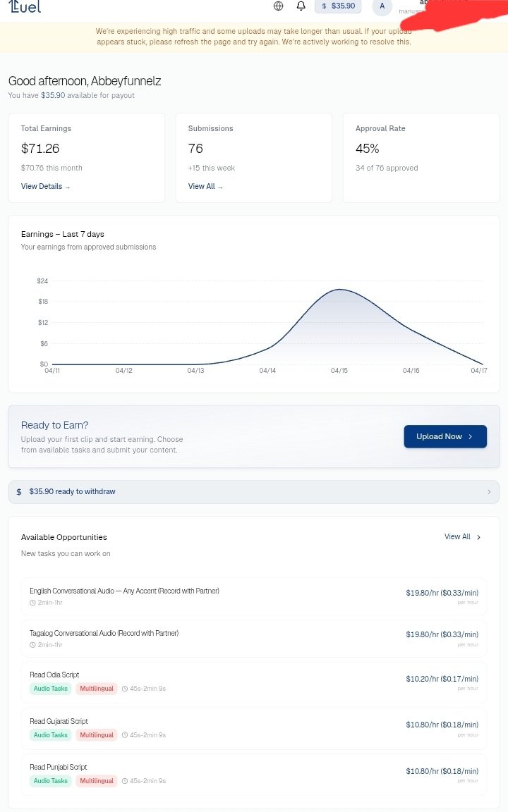Click clock icon on Punjabi row
This screenshot has width=508, height=812.
coord(125,781)
